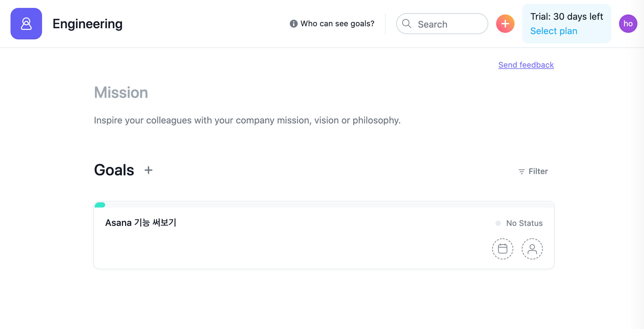Click the info icon beside goals visibility
The image size is (644, 329).
coord(293,24)
